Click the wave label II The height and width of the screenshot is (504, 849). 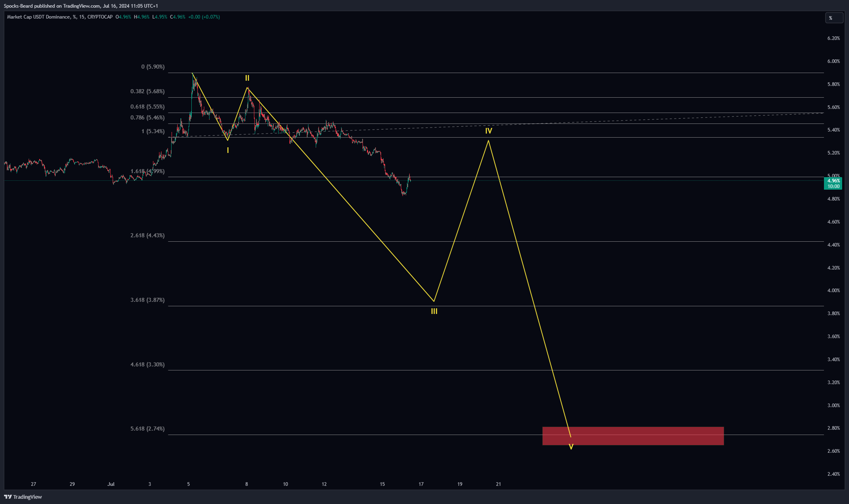(247, 78)
